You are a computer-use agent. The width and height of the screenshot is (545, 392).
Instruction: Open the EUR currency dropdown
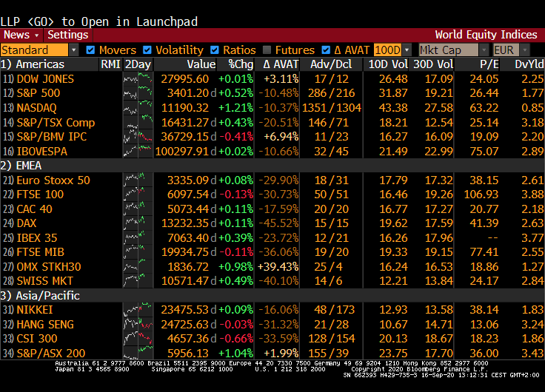511,50
